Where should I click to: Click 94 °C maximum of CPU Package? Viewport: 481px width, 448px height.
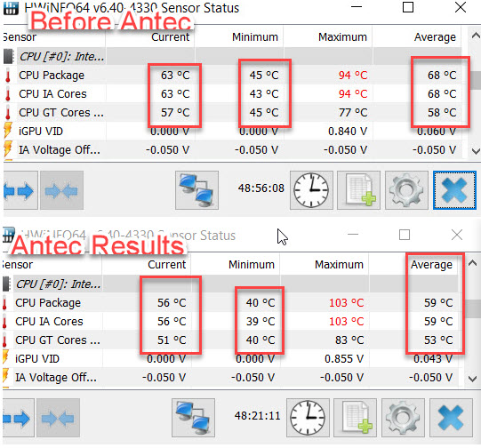(353, 76)
